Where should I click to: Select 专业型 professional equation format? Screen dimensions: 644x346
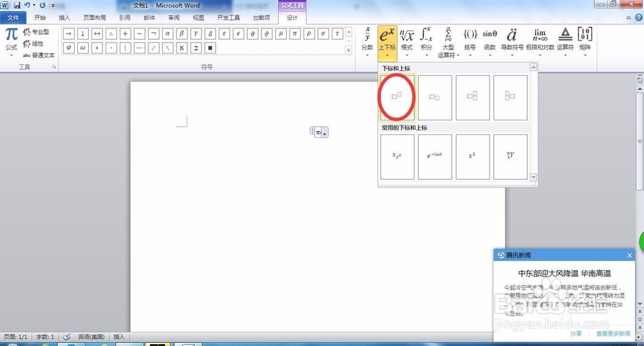(x=36, y=32)
